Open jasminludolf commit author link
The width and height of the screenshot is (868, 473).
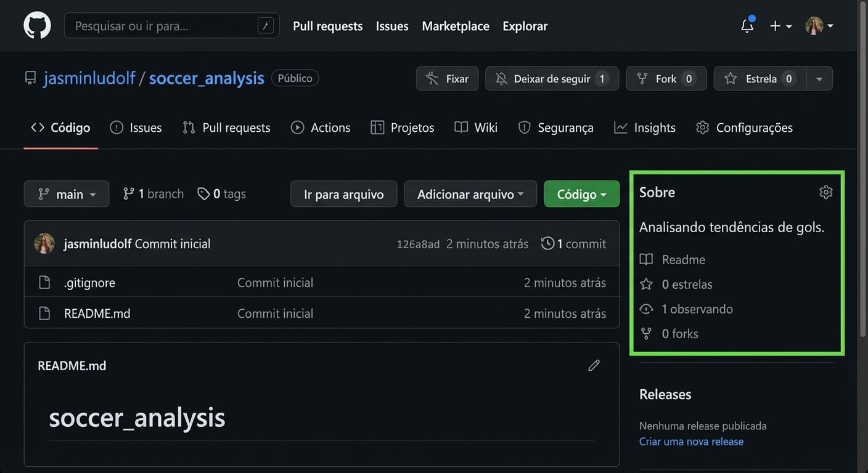point(97,244)
